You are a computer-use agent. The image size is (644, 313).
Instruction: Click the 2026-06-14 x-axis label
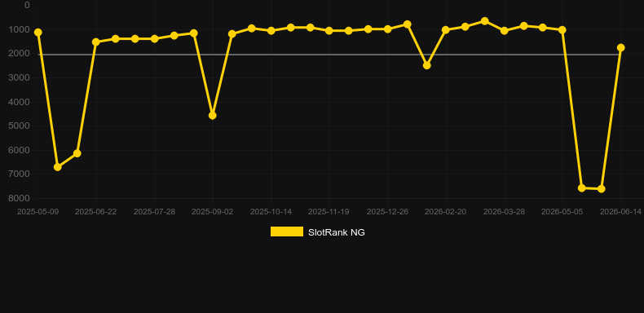(620, 212)
